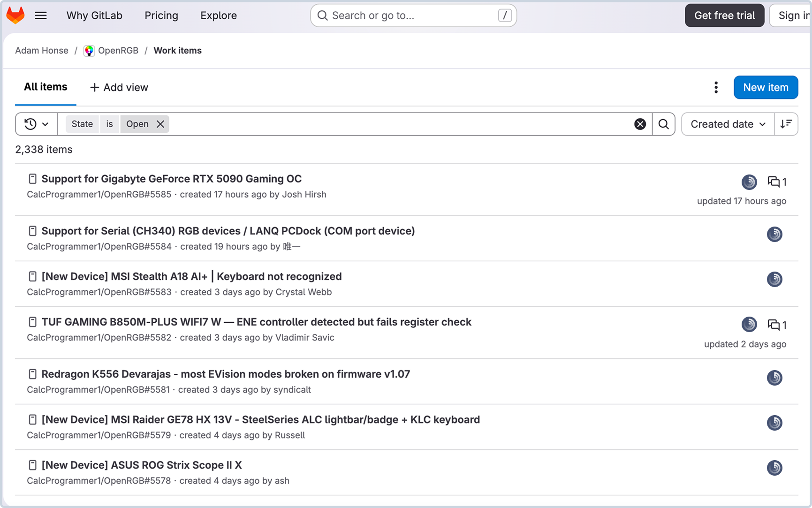
Task: Open MSI Raider GE78 HX 13V issue
Action: coord(260,419)
